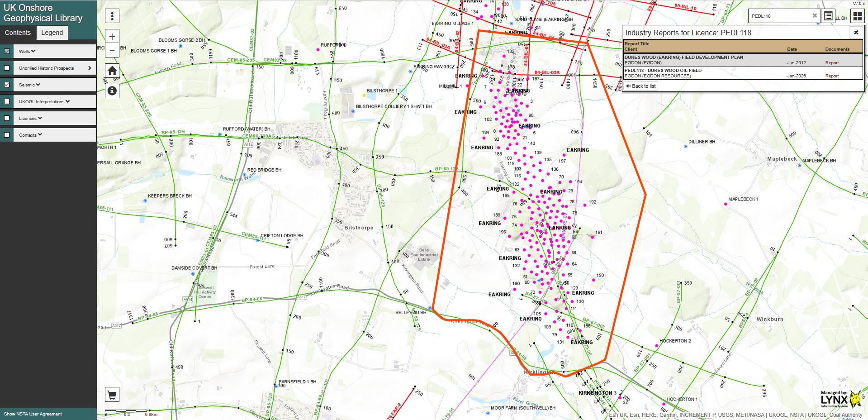The width and height of the screenshot is (868, 420).
Task: Disable the Seismic layer checkbox
Action: pyautogui.click(x=7, y=85)
